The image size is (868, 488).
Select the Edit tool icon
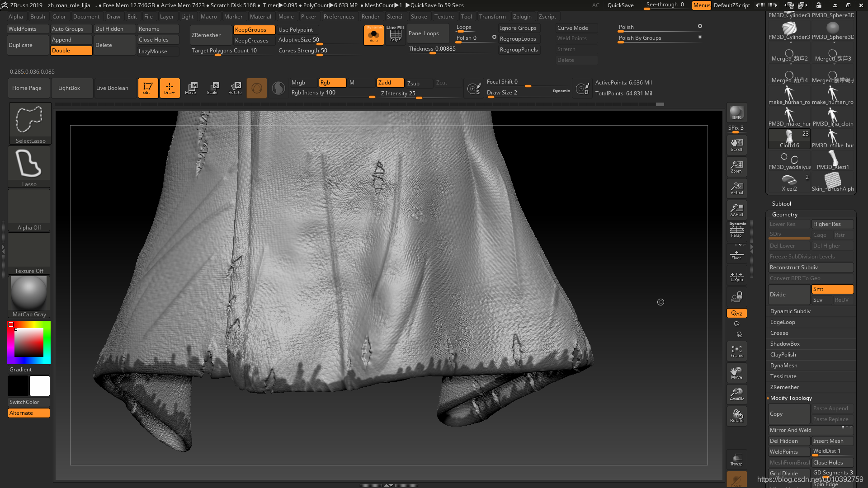[x=147, y=88]
